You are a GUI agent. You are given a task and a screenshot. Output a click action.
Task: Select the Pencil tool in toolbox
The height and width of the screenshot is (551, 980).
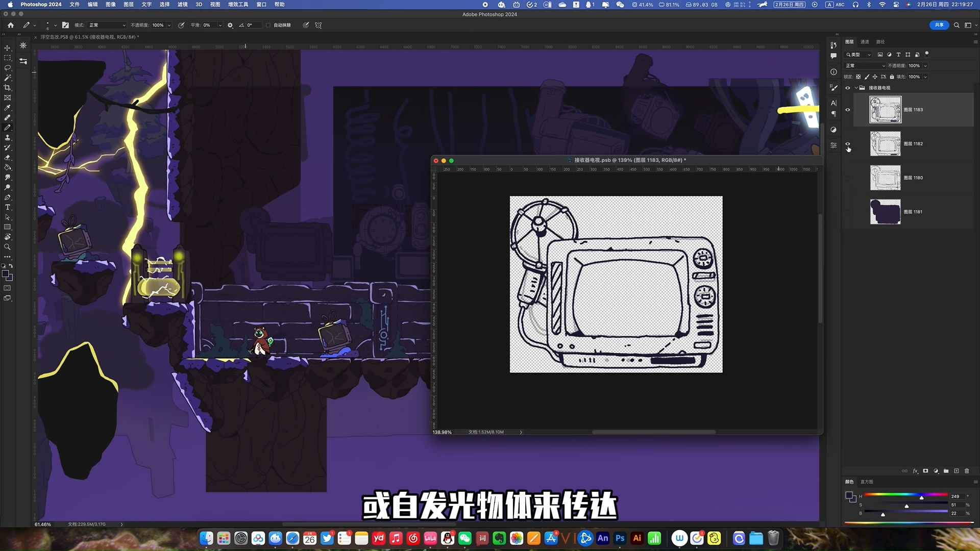coord(7,128)
